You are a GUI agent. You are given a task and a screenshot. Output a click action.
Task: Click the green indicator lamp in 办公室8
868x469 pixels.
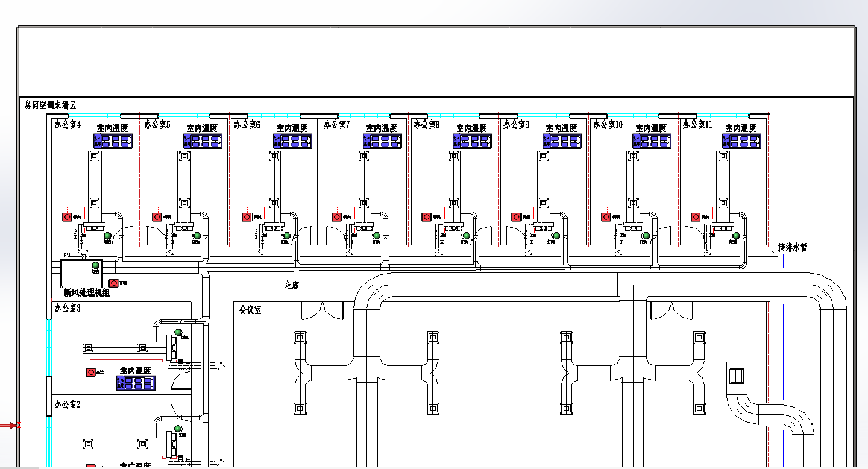[466, 236]
